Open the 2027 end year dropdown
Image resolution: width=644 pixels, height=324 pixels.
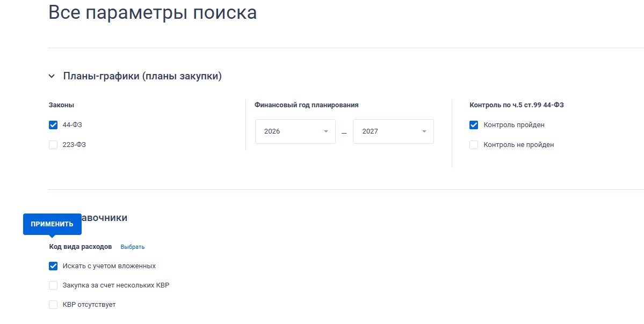tap(393, 131)
